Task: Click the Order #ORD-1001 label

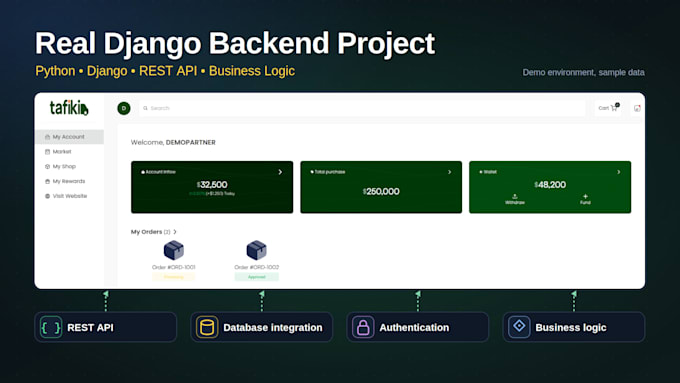Action: [173, 267]
